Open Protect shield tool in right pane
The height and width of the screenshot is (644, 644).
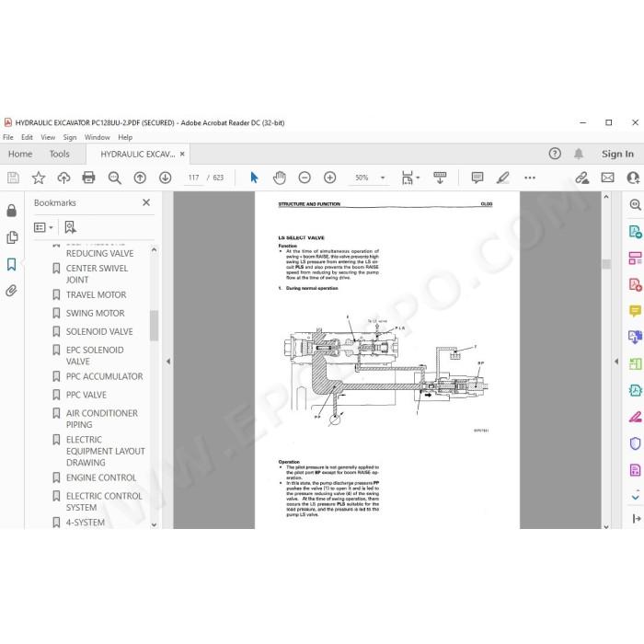point(636,443)
